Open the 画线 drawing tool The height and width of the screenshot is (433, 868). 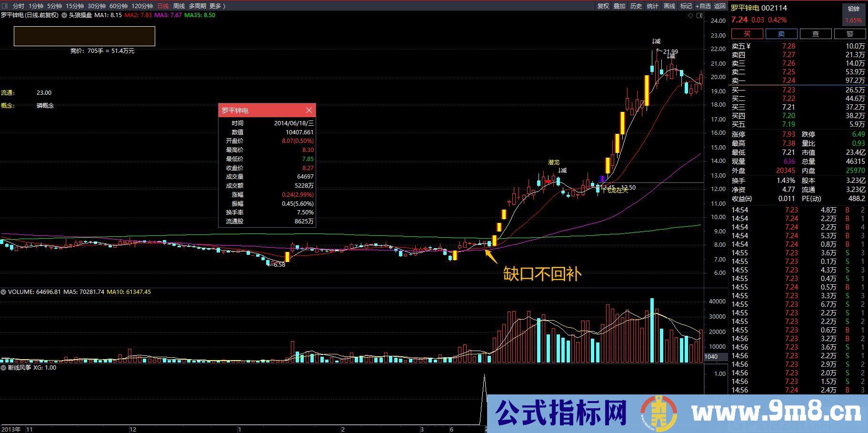point(669,6)
